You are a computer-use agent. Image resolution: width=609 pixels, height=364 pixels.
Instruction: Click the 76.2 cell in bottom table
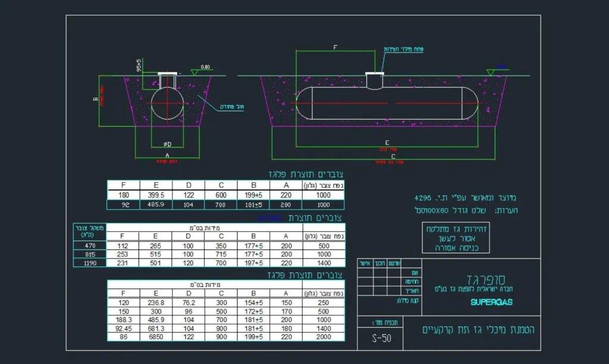tap(189, 302)
